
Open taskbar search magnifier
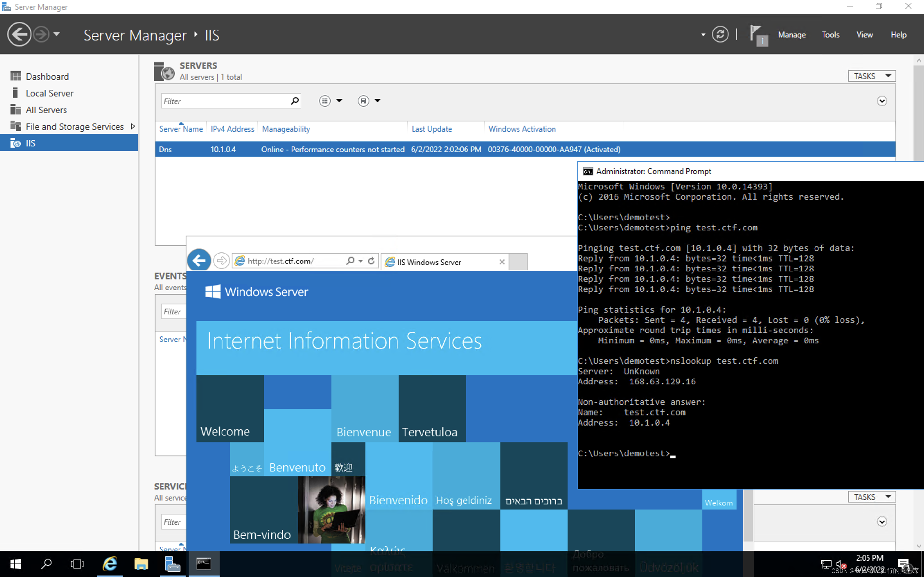[x=47, y=564]
